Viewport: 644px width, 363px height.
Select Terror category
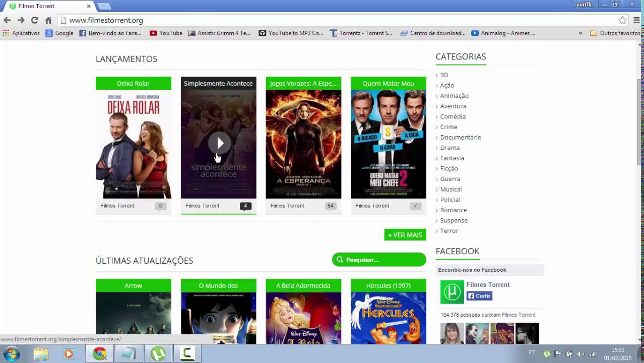click(449, 231)
